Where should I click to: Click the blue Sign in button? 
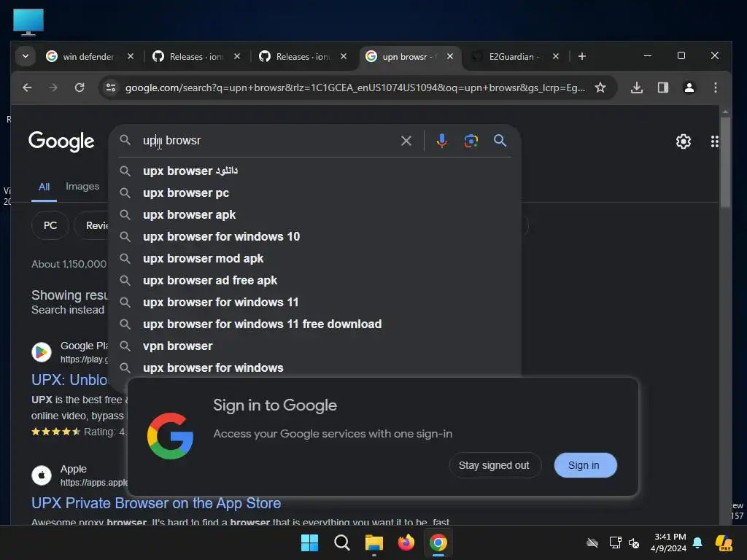(x=585, y=465)
